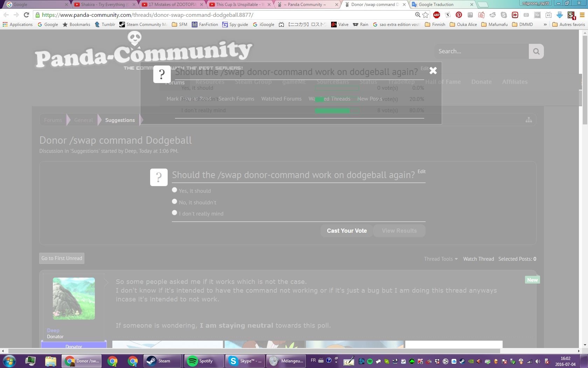Viewport: 588px width, 368px height.
Task: Select the "Yes, it should" option
Action: pyautogui.click(x=174, y=190)
